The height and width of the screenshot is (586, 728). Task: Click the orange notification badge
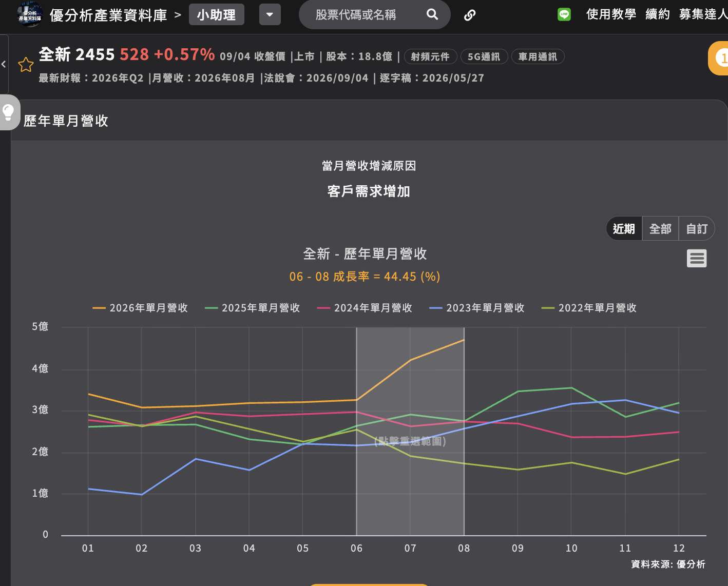(719, 58)
